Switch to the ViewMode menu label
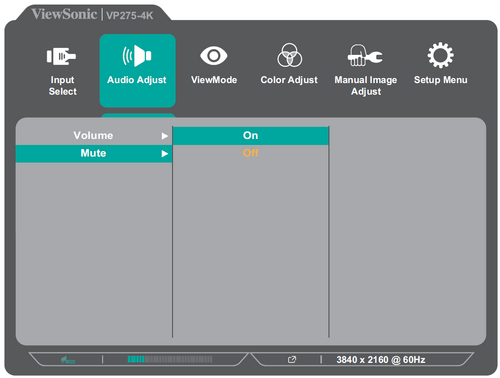 pos(214,80)
